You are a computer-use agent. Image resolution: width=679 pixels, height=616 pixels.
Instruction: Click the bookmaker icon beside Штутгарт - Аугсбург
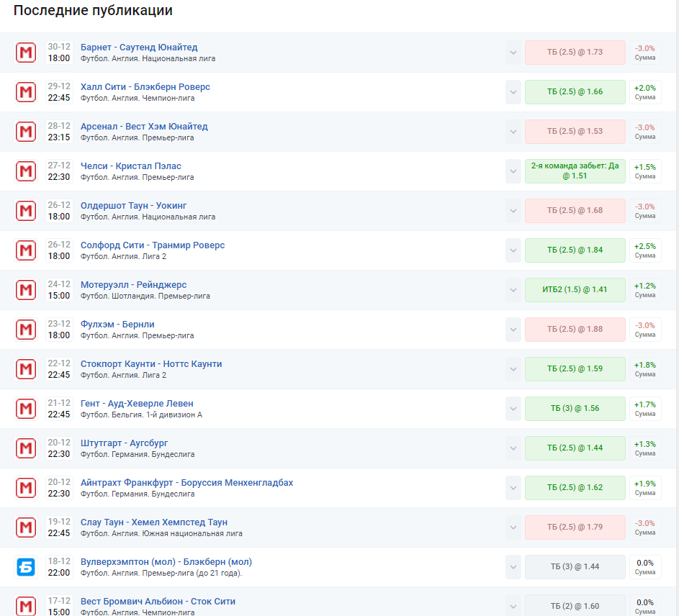[26, 448]
